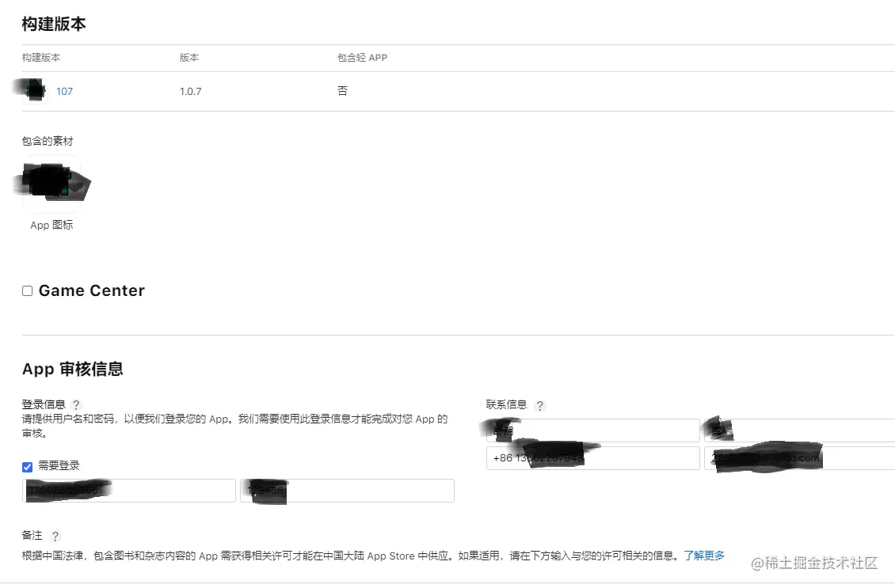895x588 pixels.
Task: Select the 包含轻 APP column header
Action: [x=363, y=58]
